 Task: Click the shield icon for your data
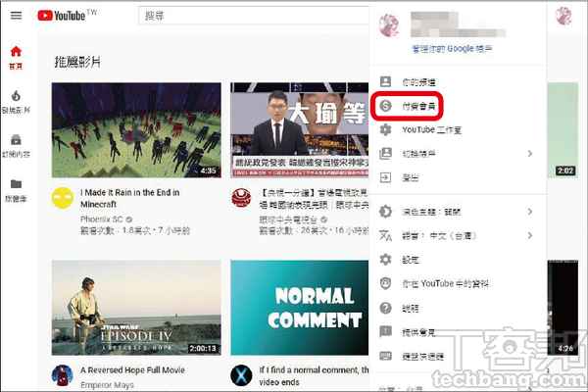pos(385,283)
